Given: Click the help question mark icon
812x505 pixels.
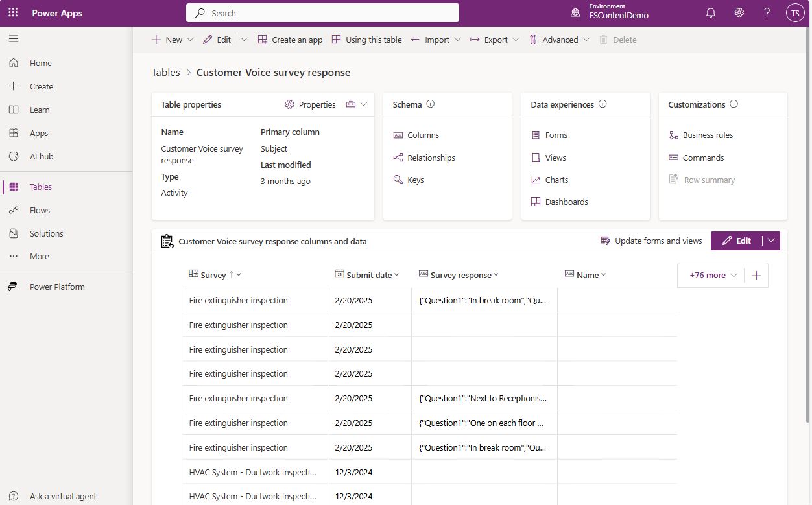Looking at the screenshot, I should (x=767, y=13).
